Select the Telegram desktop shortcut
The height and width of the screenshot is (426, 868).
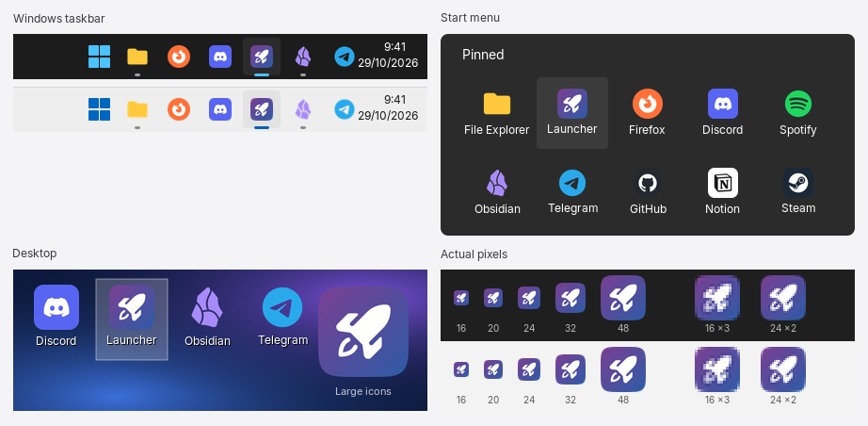[x=282, y=317]
